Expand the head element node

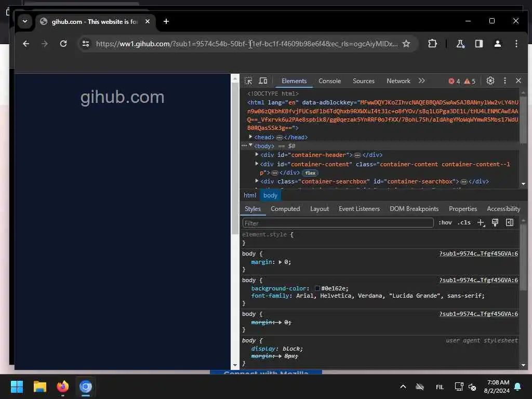pyautogui.click(x=250, y=137)
